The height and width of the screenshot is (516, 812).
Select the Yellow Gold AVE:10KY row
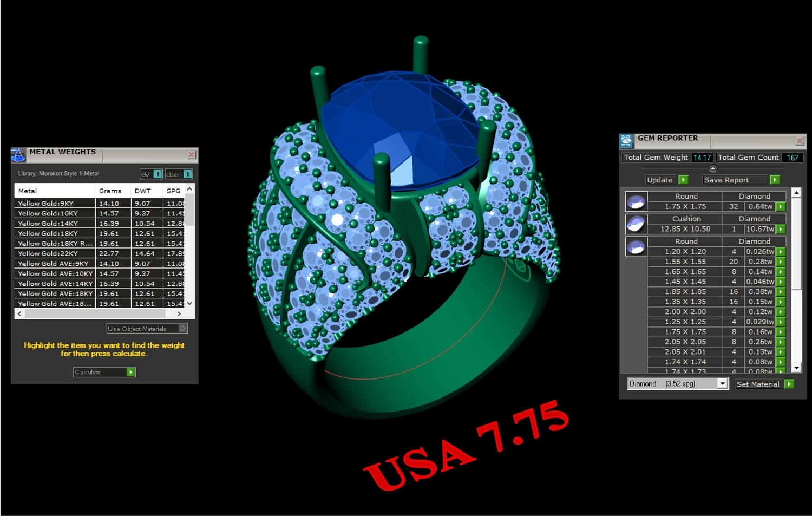pyautogui.click(x=100, y=274)
